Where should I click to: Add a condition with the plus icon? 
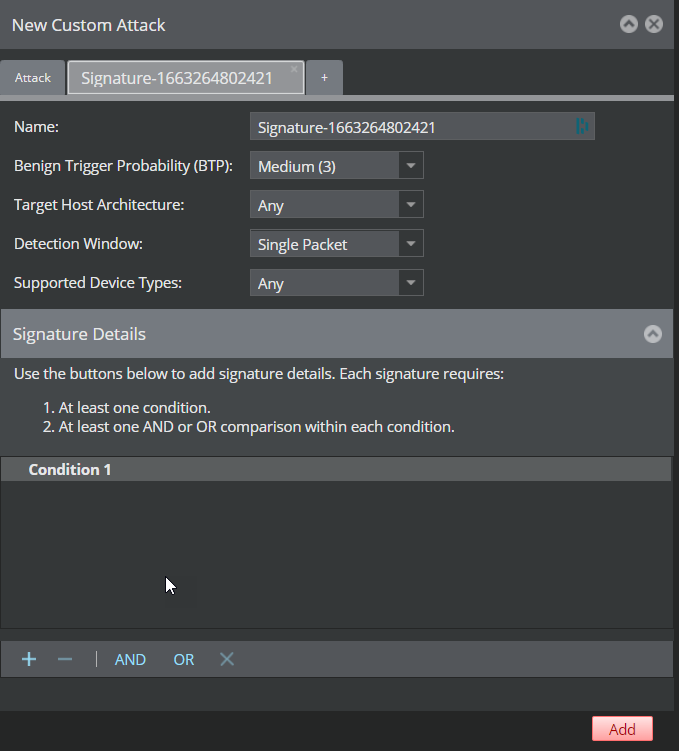[29, 660]
